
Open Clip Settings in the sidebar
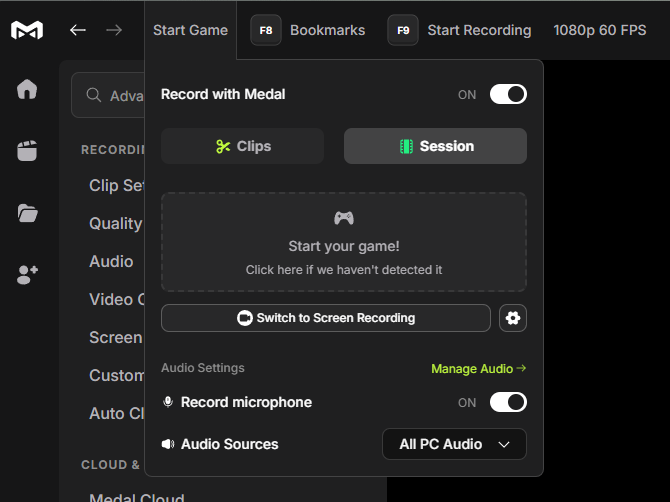(x=116, y=185)
